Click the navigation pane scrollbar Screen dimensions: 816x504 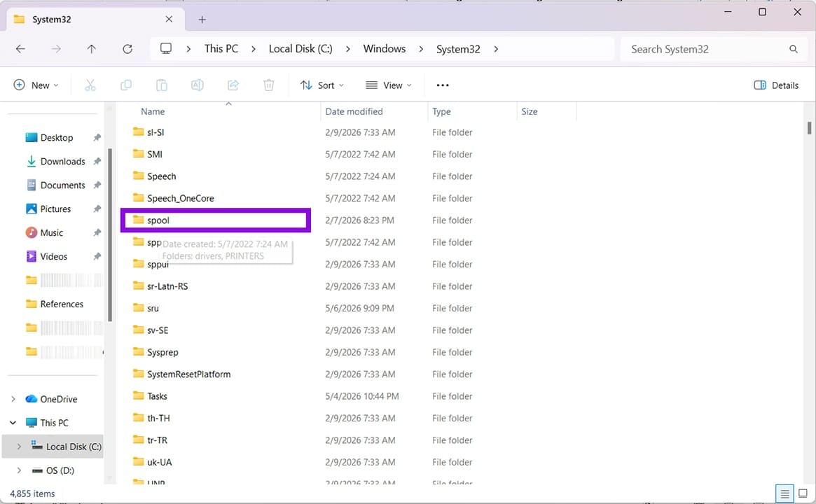click(110, 235)
